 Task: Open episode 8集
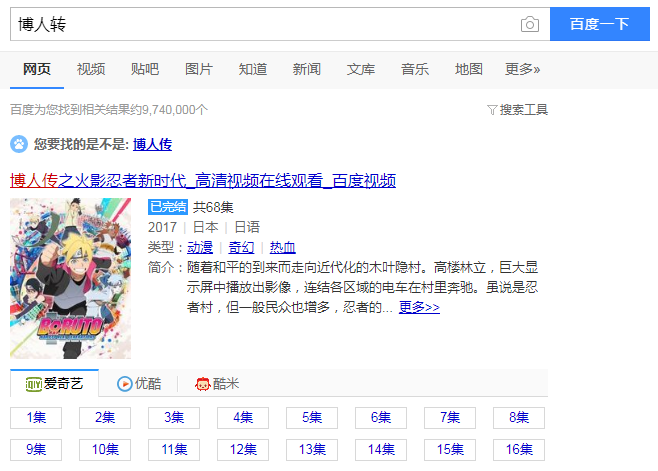tap(519, 418)
